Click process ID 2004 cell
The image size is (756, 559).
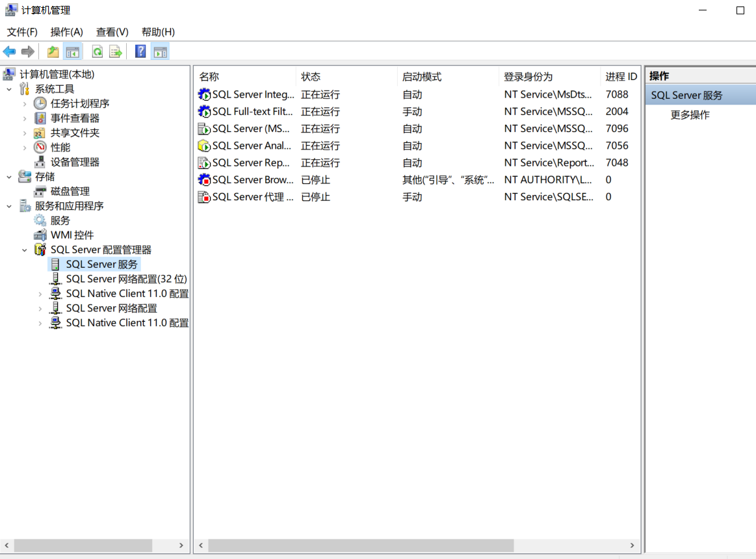pos(617,111)
